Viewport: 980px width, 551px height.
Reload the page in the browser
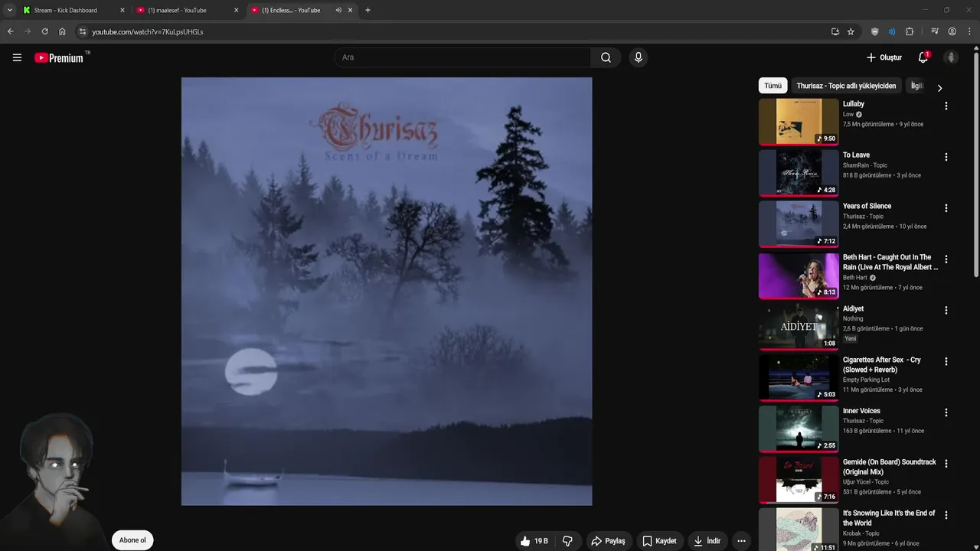point(44,31)
